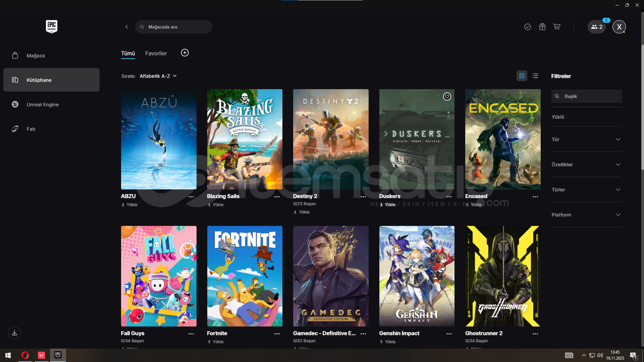Open Opera browser from taskbar
This screenshot has width=644, height=362.
click(25, 355)
